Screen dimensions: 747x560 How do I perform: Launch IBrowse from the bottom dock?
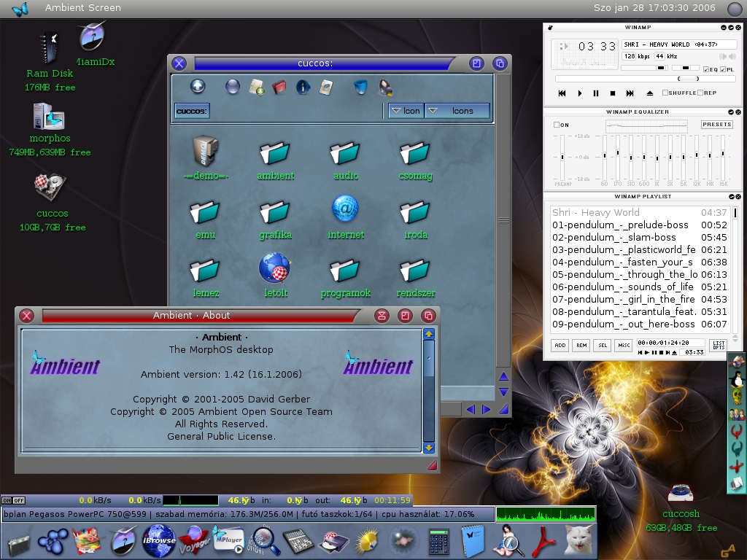tap(158, 541)
